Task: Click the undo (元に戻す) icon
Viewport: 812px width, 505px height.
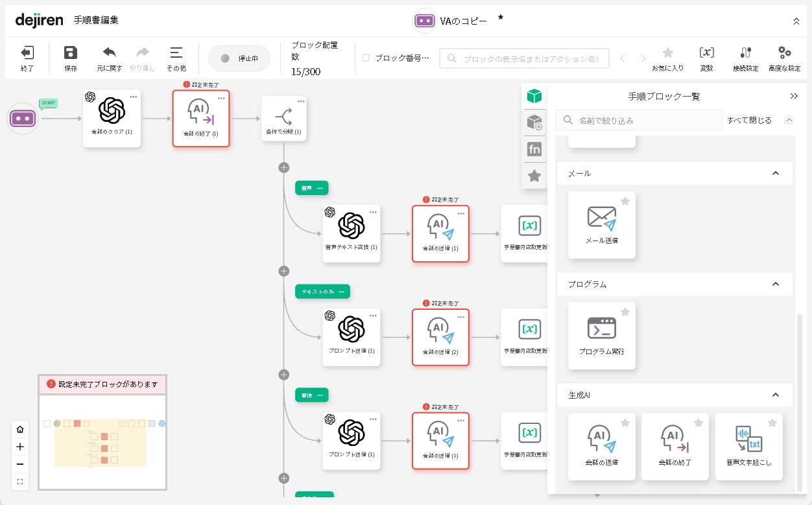Action: click(110, 53)
